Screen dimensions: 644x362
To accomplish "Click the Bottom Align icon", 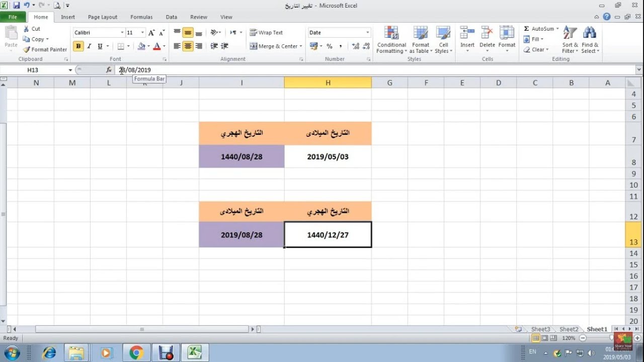I will (199, 33).
